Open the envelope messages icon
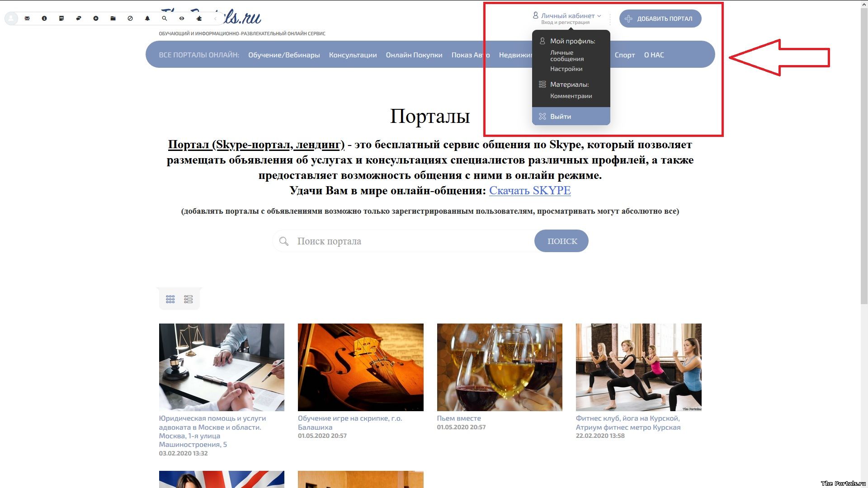This screenshot has width=868, height=488. click(27, 19)
